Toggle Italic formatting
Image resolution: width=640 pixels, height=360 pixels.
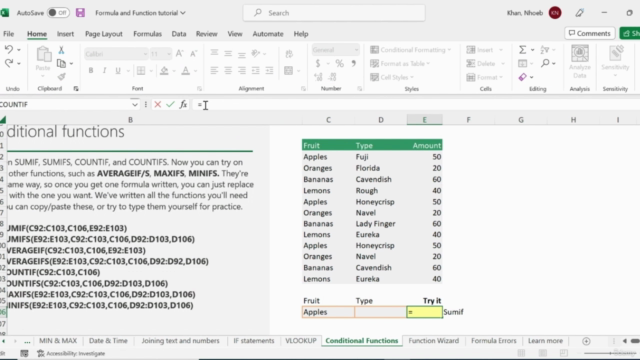(104, 71)
